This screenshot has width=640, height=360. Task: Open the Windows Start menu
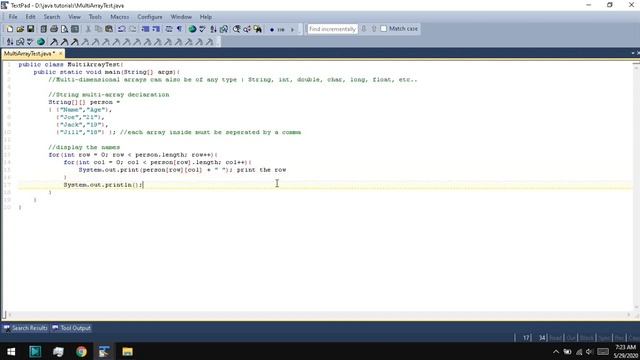click(11, 351)
